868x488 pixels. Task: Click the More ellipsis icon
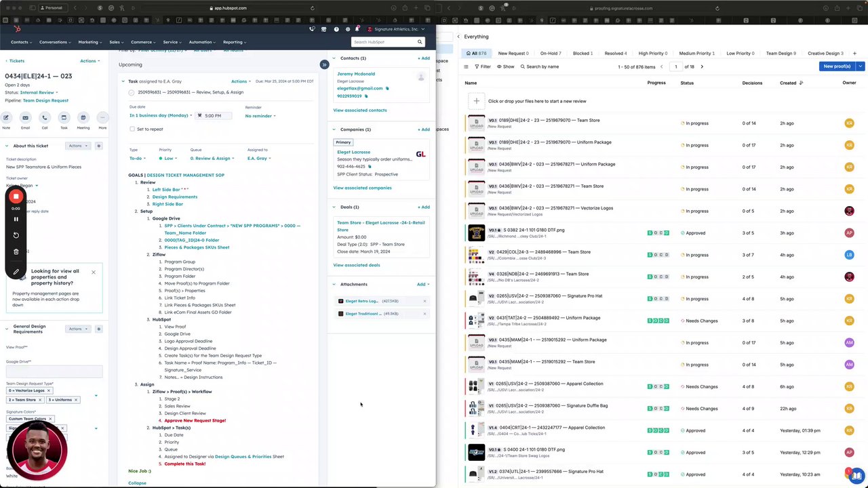[x=102, y=117]
